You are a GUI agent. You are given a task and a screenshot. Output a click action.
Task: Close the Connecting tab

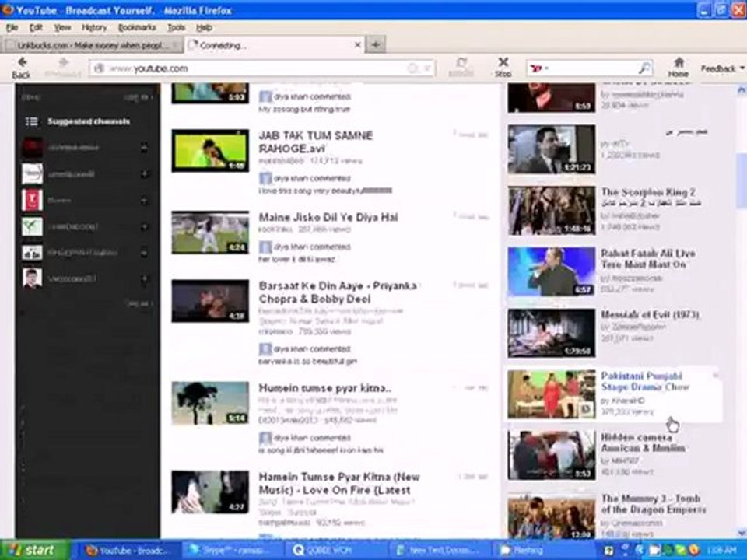click(x=357, y=45)
